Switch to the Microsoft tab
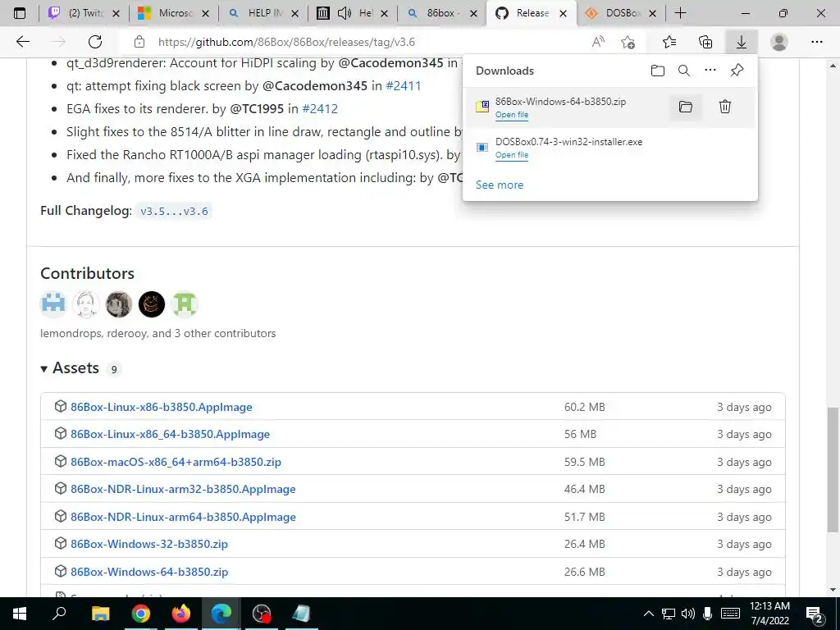 tap(174, 13)
